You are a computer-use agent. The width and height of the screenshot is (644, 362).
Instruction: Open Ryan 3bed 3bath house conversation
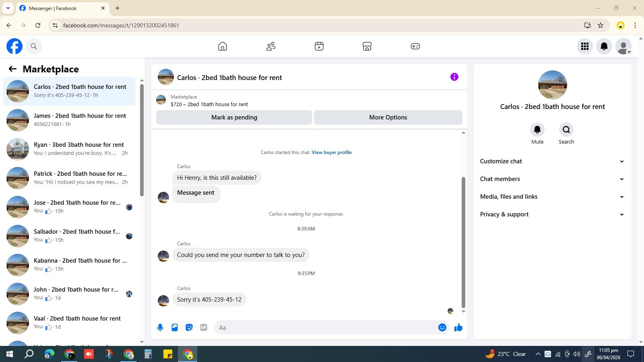[69, 149]
